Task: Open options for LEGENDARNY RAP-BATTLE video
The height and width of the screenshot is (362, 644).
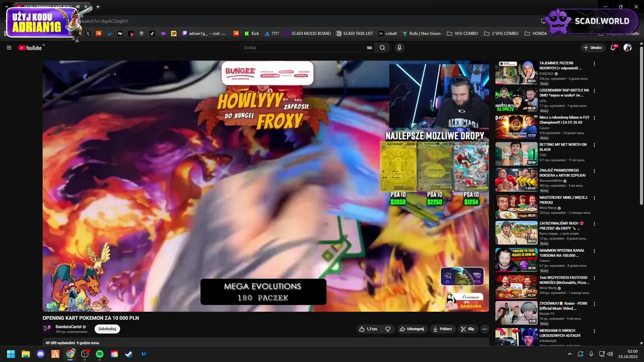Action: [x=594, y=91]
